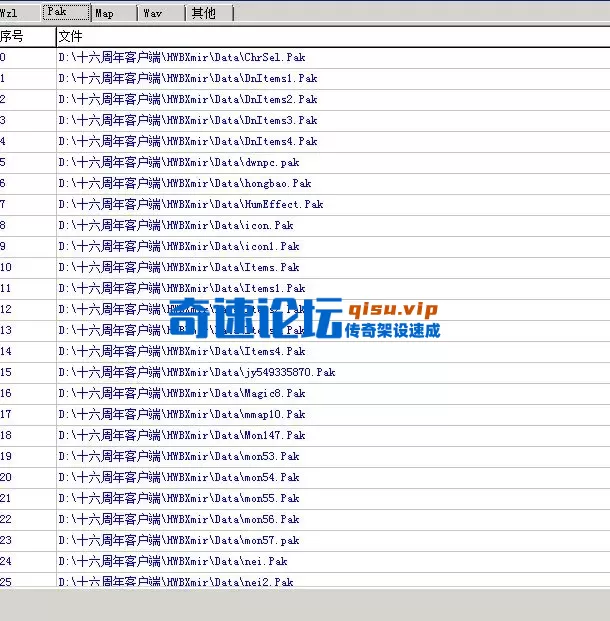The width and height of the screenshot is (610, 621).
Task: Select the HumEffect.Pak row
Action: pos(305,205)
